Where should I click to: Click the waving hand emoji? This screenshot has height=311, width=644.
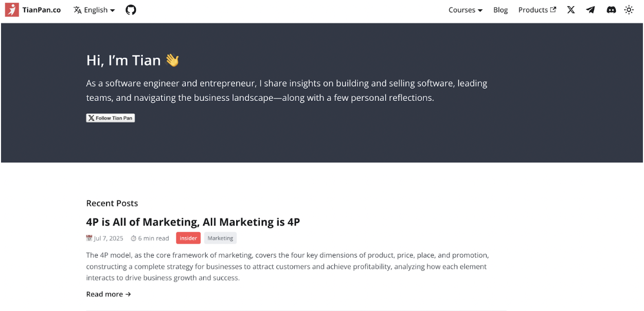tap(172, 60)
